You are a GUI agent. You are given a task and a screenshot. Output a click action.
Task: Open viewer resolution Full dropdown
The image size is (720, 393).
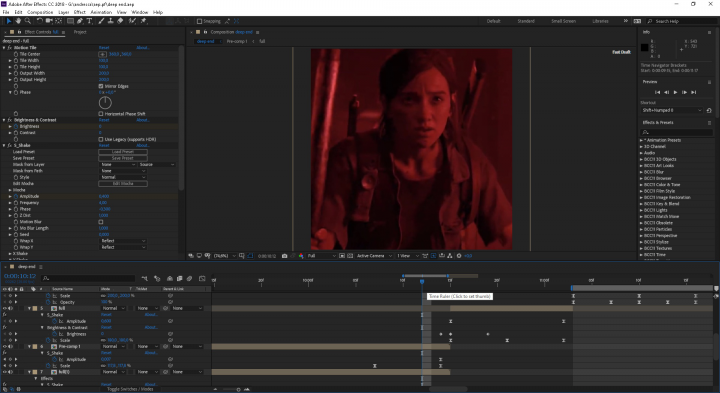tap(321, 256)
